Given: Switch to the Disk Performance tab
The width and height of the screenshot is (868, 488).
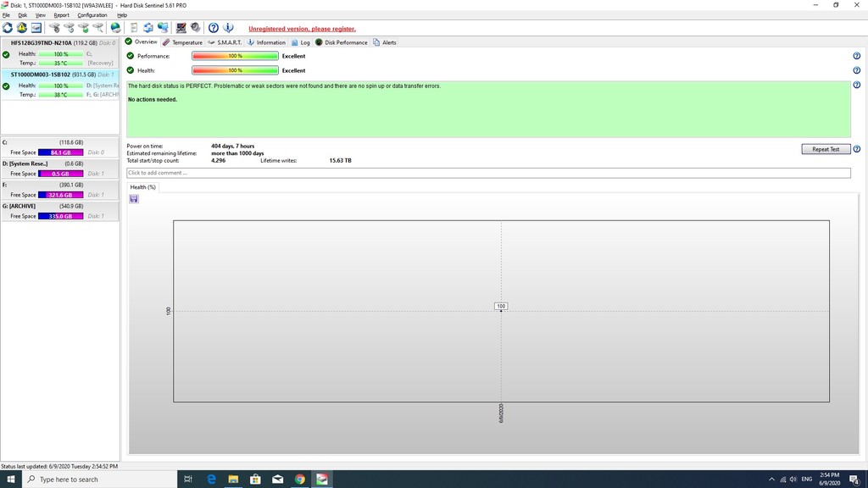Looking at the screenshot, I should (342, 42).
